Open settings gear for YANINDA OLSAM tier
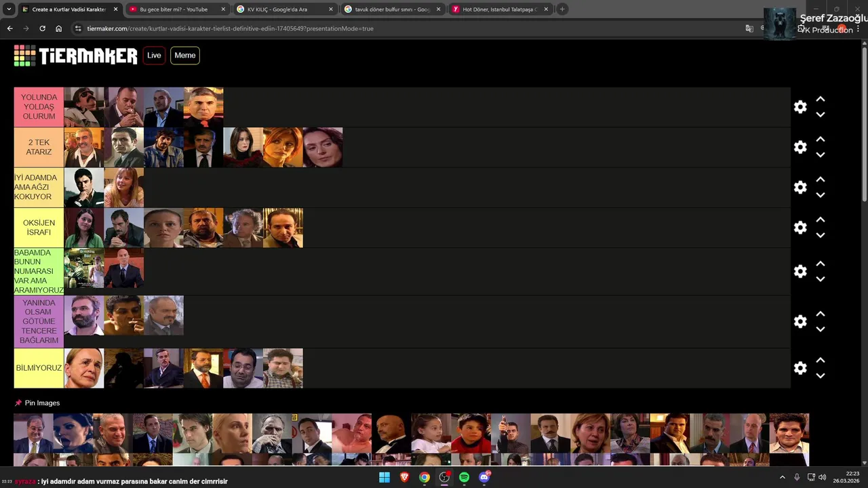The width and height of the screenshot is (868, 488). point(800,321)
